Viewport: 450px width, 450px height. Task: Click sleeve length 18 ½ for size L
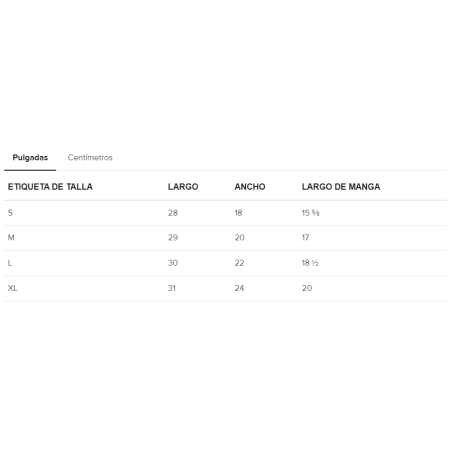click(x=310, y=263)
